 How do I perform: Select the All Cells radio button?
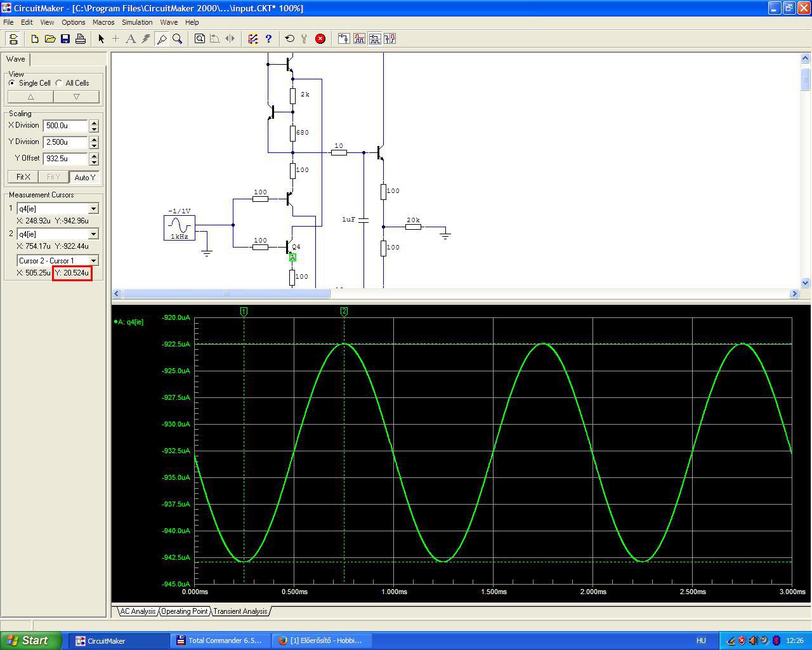(59, 83)
